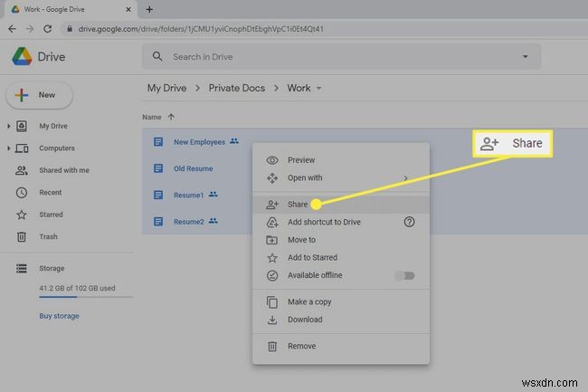Expand the Computers tree arrow

click(9, 148)
